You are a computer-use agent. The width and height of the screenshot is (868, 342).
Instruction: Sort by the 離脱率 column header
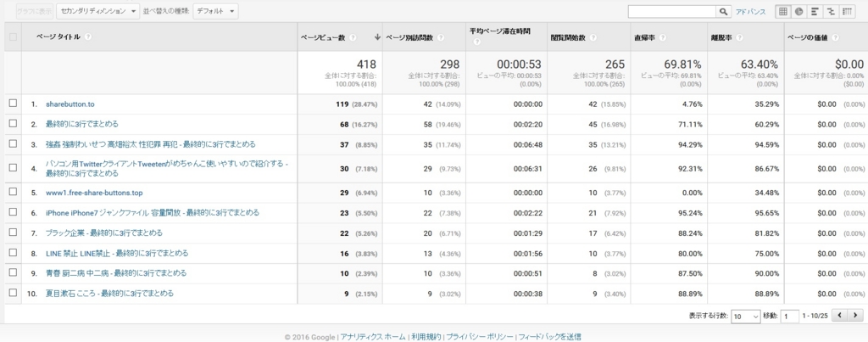click(x=721, y=37)
